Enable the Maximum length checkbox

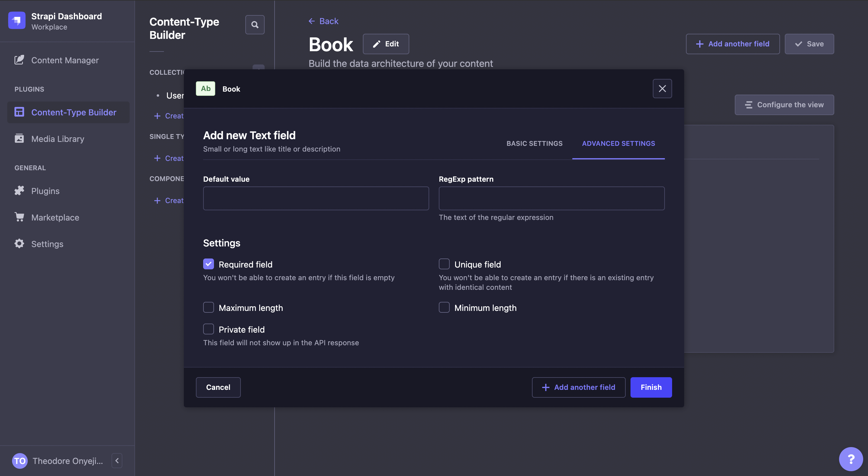pos(209,308)
